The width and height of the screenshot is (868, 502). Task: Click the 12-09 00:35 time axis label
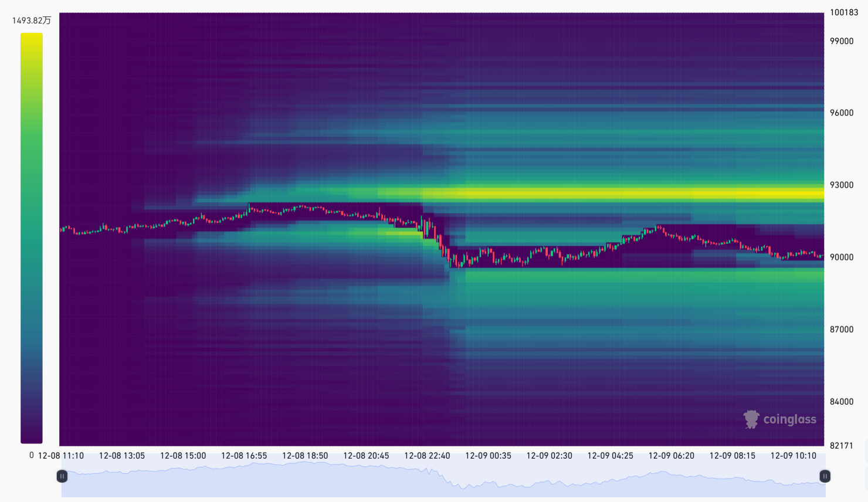click(488, 456)
